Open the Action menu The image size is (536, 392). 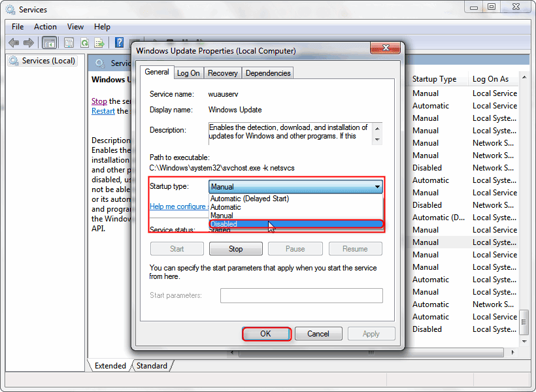tap(45, 27)
